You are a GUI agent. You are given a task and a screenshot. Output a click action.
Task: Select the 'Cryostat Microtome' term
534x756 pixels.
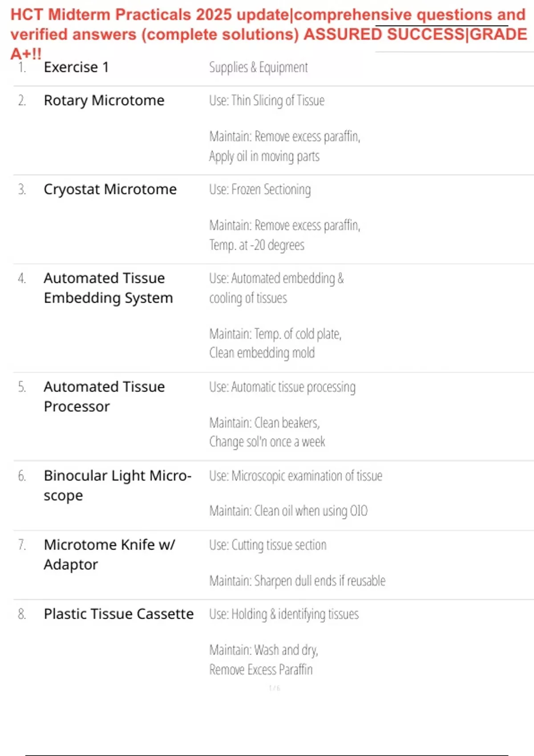point(110,189)
